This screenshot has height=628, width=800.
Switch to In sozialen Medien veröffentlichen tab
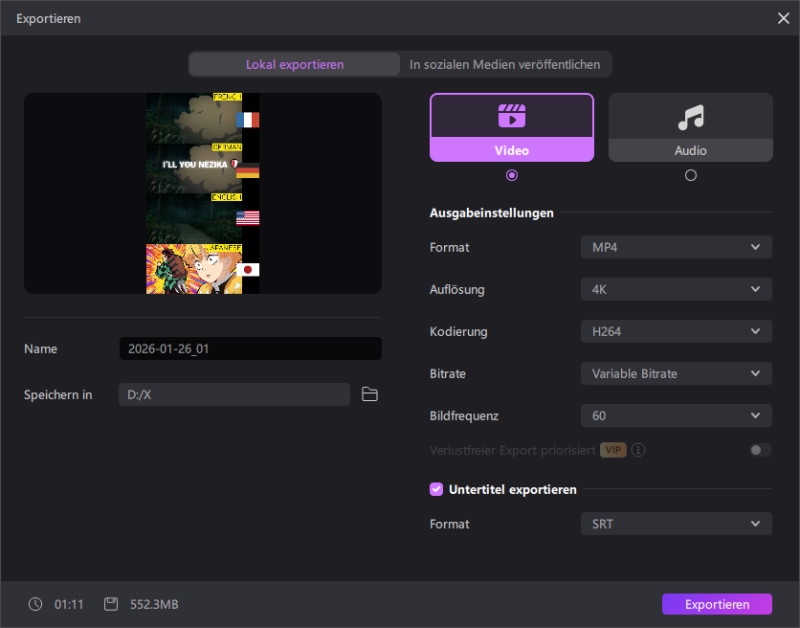505,64
